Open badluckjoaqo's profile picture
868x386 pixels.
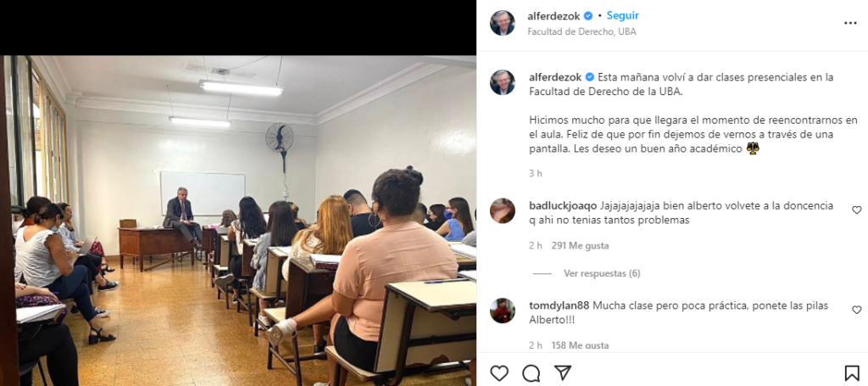coord(503,210)
